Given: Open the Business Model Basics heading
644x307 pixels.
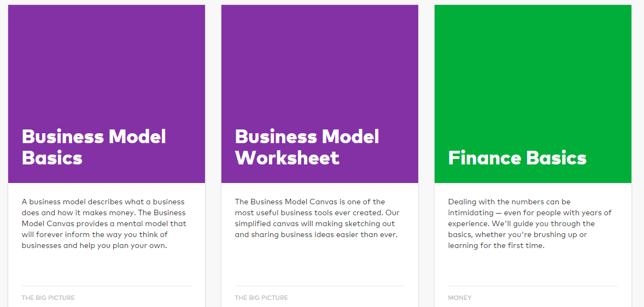Looking at the screenshot, I should (x=93, y=147).
